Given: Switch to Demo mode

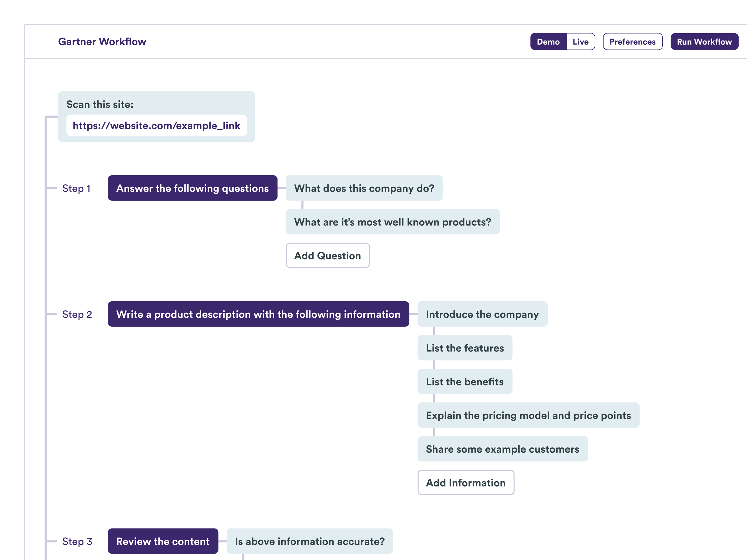Looking at the screenshot, I should [x=548, y=41].
